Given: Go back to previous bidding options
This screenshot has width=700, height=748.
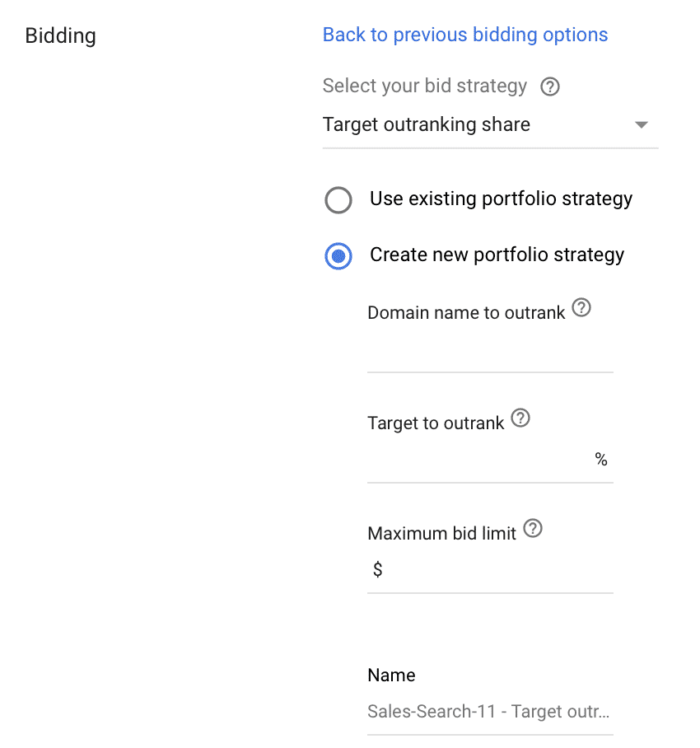Looking at the screenshot, I should (x=465, y=35).
